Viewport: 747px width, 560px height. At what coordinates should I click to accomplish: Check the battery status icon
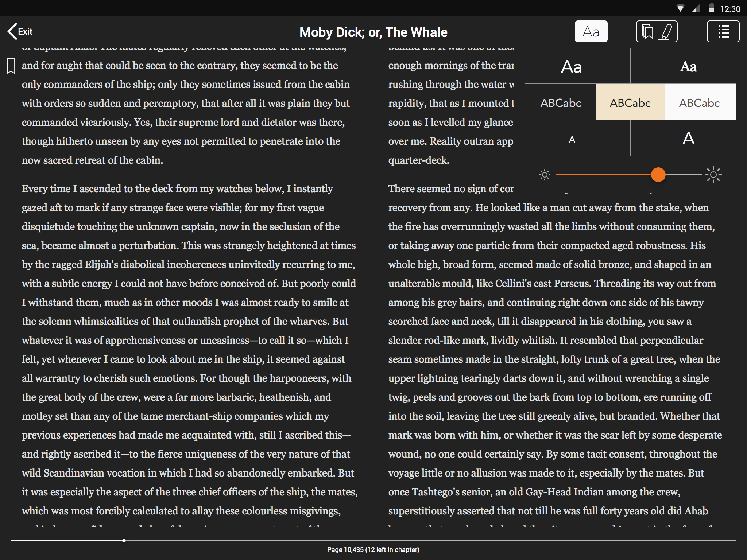711,8
